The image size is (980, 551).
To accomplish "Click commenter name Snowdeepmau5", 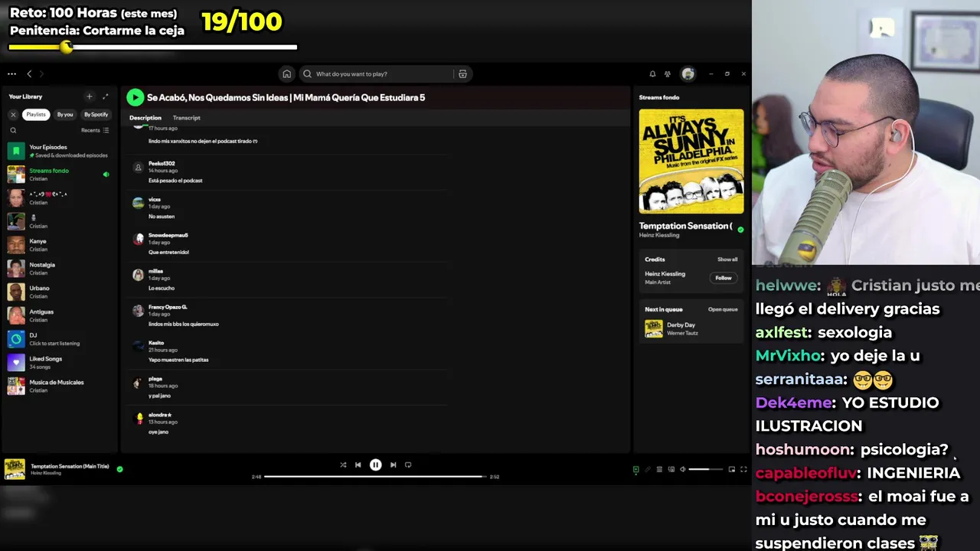I will click(x=168, y=235).
